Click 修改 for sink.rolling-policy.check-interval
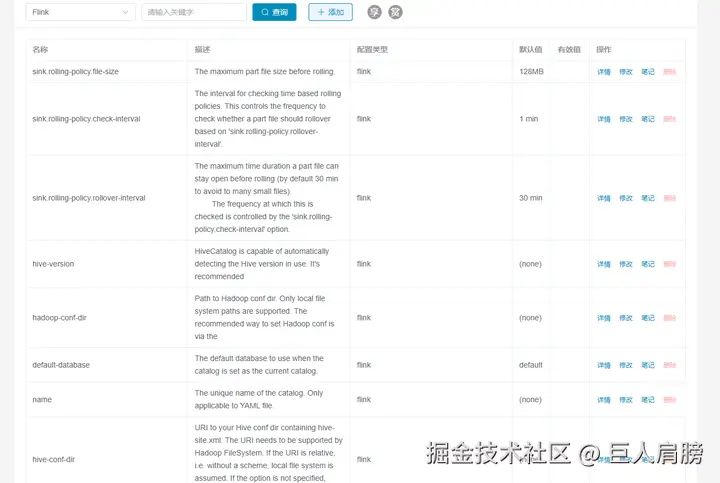This screenshot has height=483, width=720. [x=626, y=119]
